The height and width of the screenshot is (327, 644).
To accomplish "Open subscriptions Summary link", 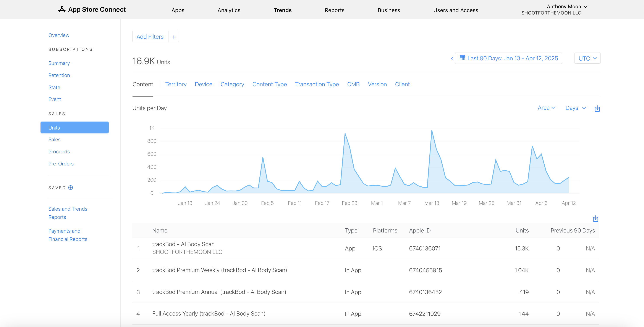I will pos(59,63).
